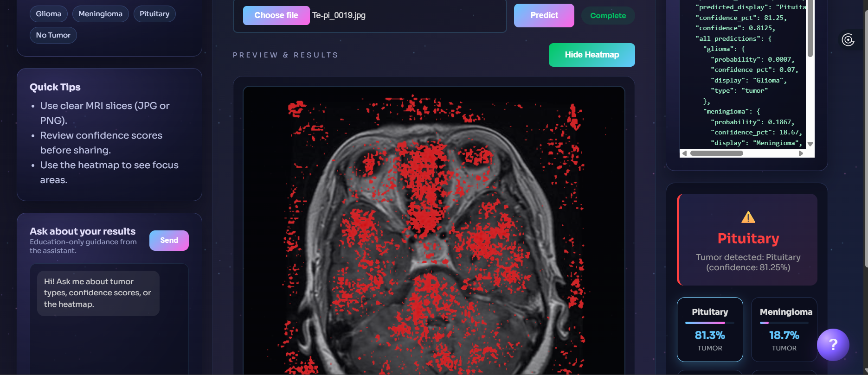Click the tip about clear MRI slices
868x375 pixels.
click(105, 113)
